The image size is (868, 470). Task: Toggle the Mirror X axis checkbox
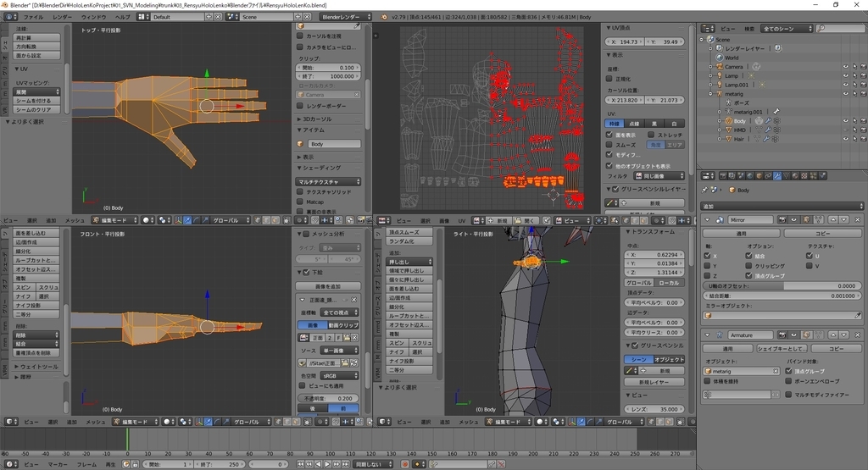click(708, 256)
